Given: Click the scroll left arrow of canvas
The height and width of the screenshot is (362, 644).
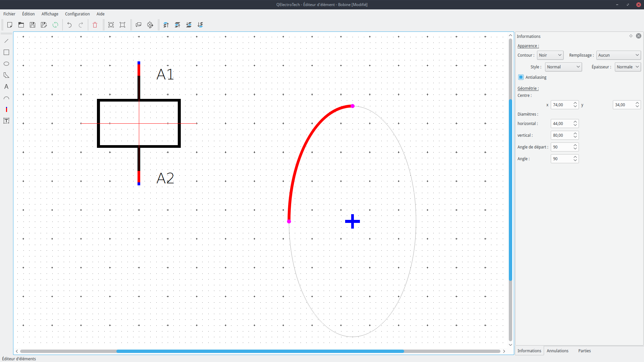Looking at the screenshot, I should coord(17,351).
